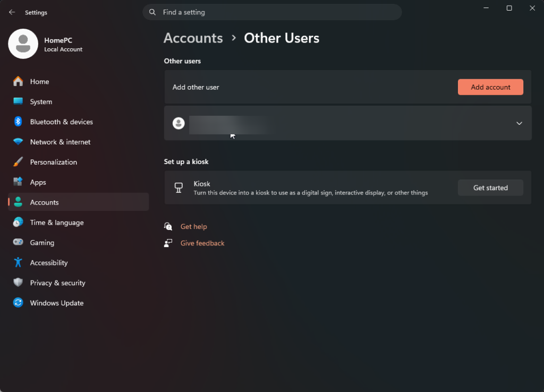The height and width of the screenshot is (392, 544).
Task: Click the Home house icon
Action: (x=18, y=81)
